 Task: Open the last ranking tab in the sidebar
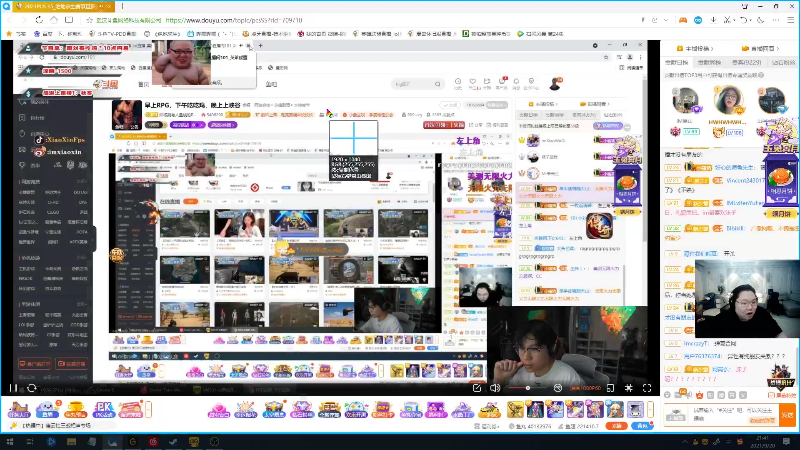[783, 62]
